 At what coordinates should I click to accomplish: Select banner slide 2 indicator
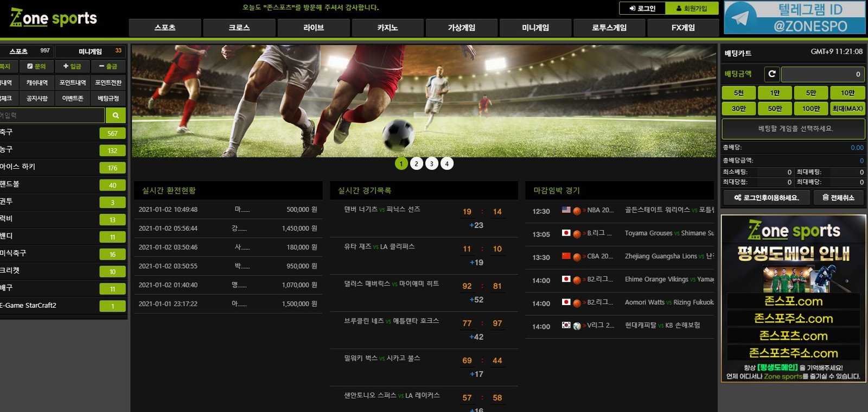click(x=417, y=163)
